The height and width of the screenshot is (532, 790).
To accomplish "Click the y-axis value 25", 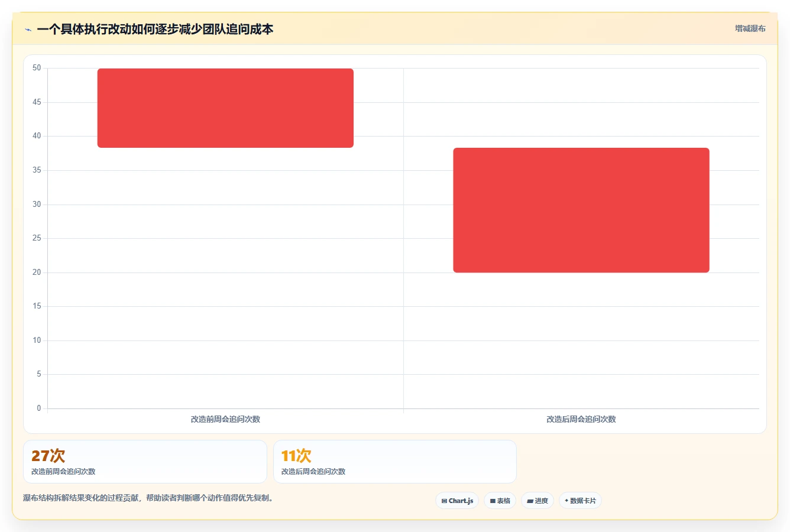I will click(37, 238).
